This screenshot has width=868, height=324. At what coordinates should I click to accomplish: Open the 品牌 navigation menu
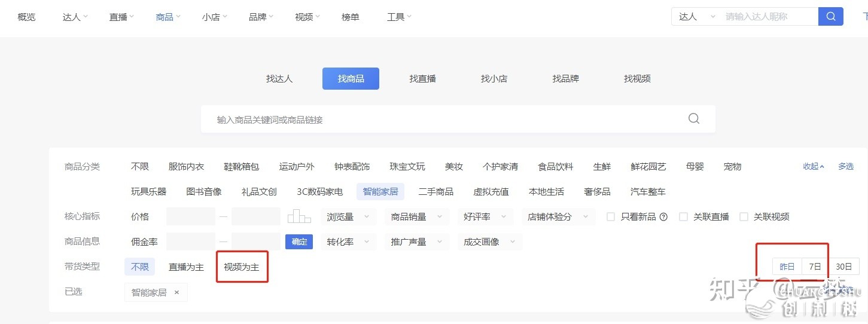(x=261, y=17)
